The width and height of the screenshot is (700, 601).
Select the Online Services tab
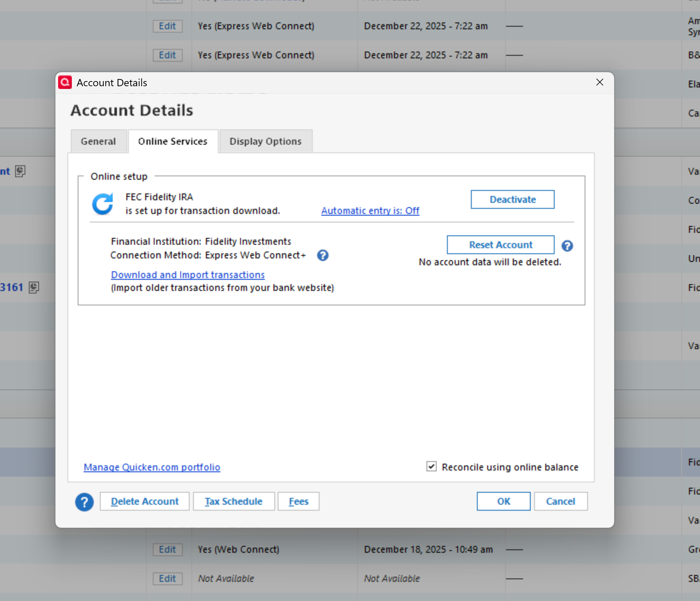point(173,141)
